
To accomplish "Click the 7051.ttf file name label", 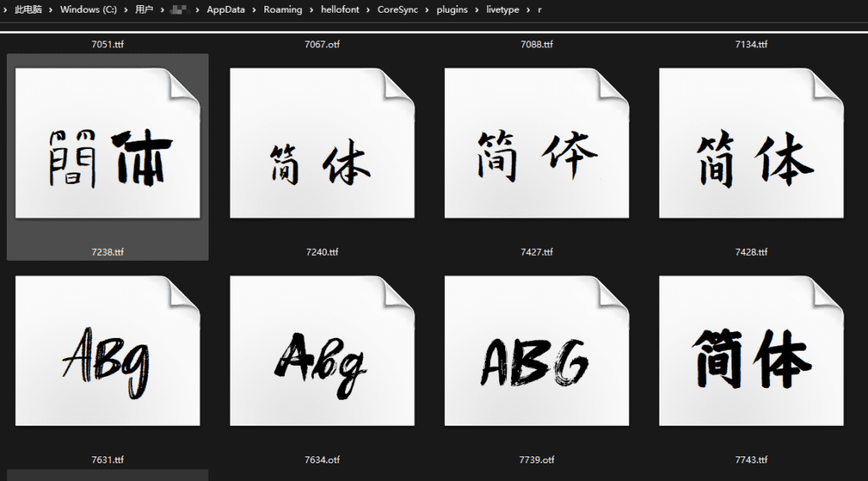I will [x=108, y=44].
